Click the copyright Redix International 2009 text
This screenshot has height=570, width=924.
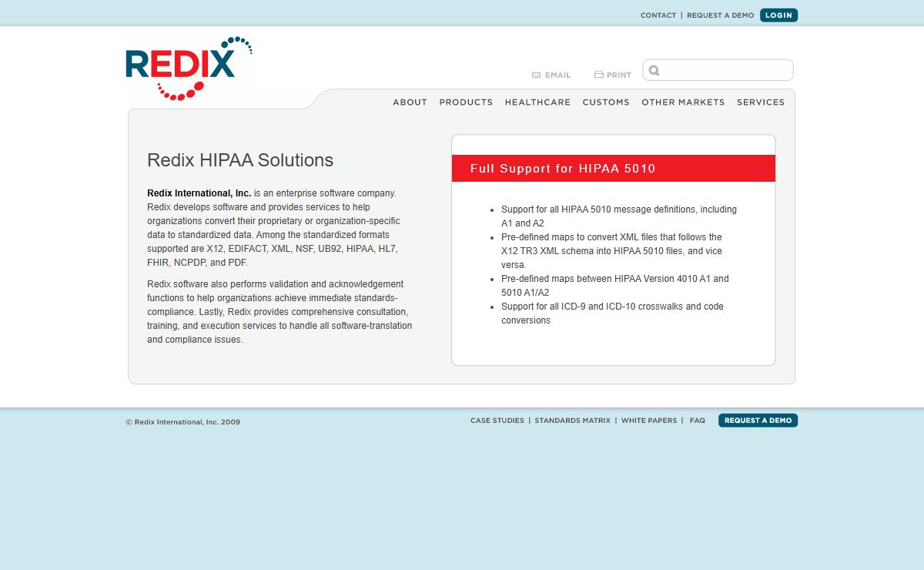point(183,422)
